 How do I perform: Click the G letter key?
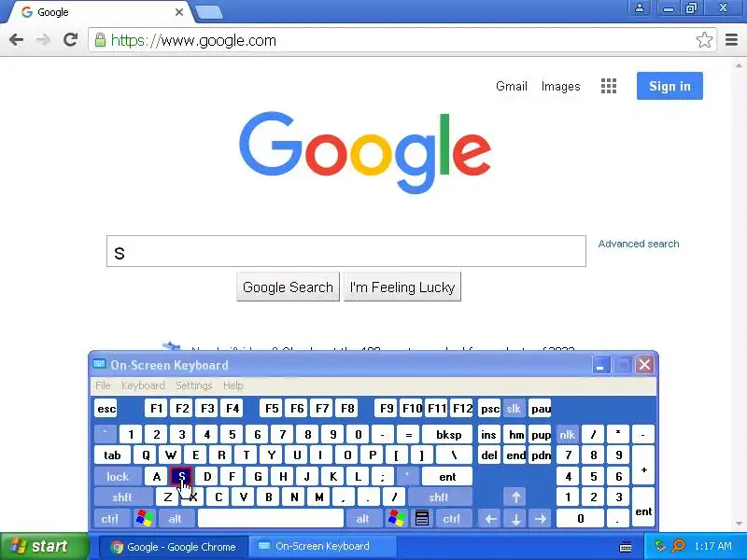(x=258, y=476)
